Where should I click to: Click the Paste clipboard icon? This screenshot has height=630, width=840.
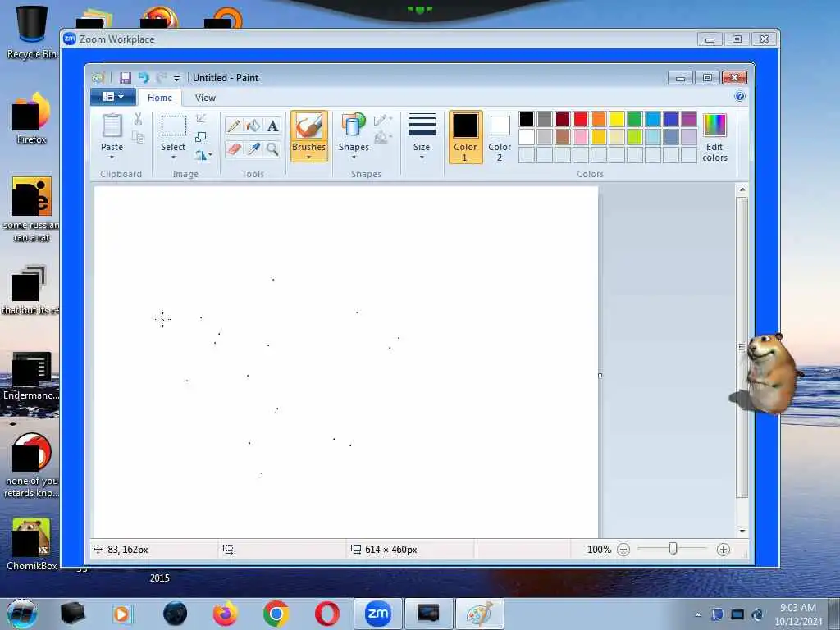point(112,126)
